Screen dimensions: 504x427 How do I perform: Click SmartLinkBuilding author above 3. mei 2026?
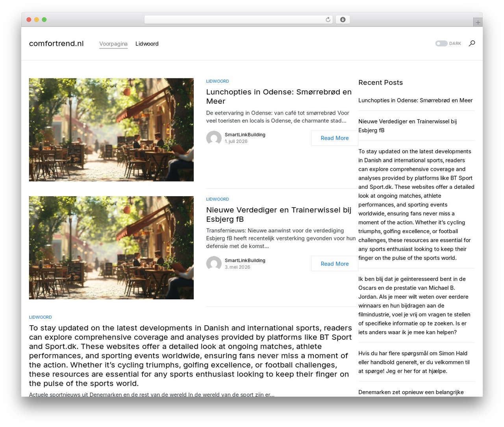click(245, 260)
